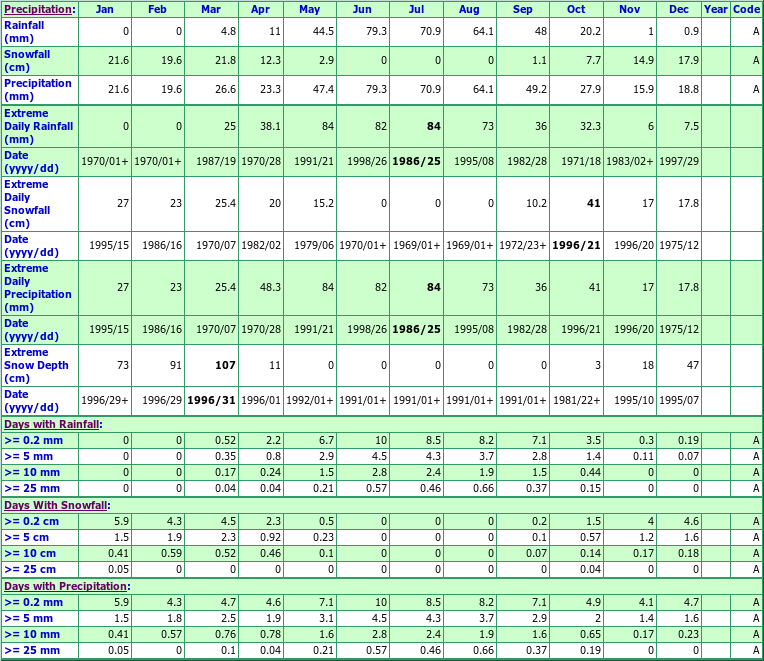Click May rainfall value 44.5
The width and height of the screenshot is (764, 661).
323,31
